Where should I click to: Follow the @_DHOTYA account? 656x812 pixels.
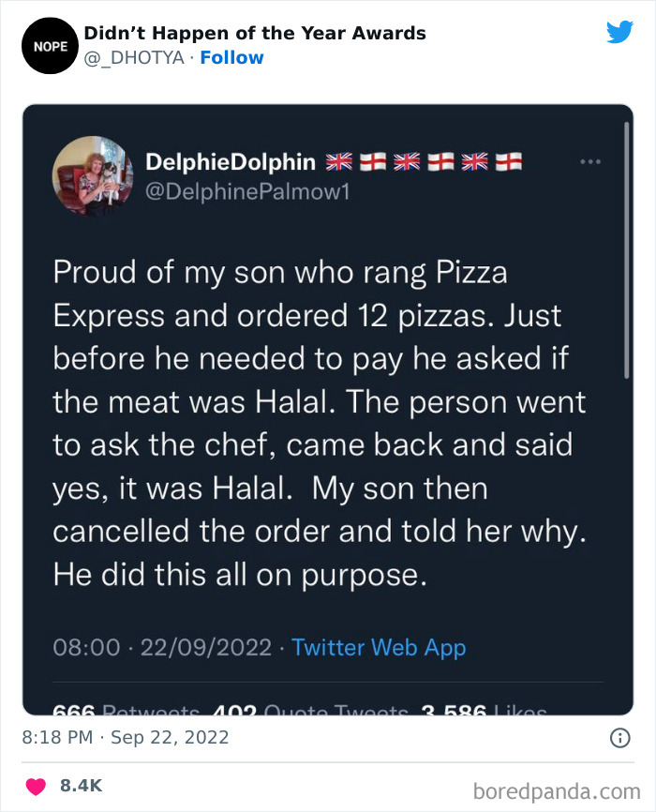click(231, 58)
